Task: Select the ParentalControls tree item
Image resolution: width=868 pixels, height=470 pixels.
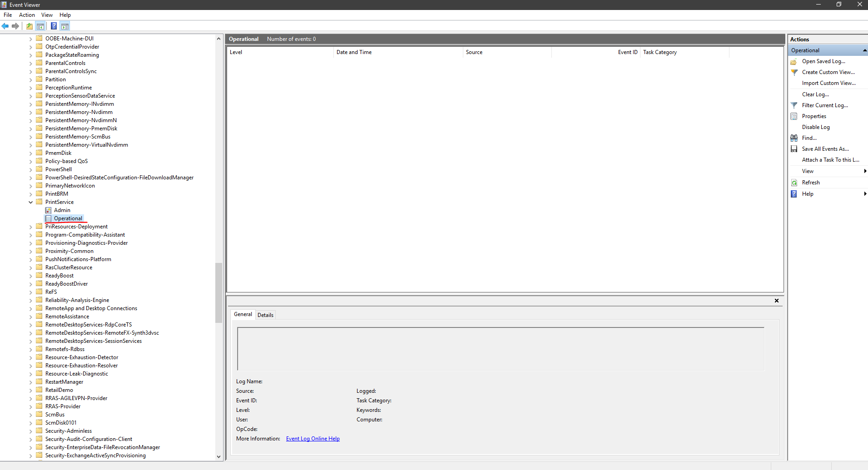Action: click(65, 63)
